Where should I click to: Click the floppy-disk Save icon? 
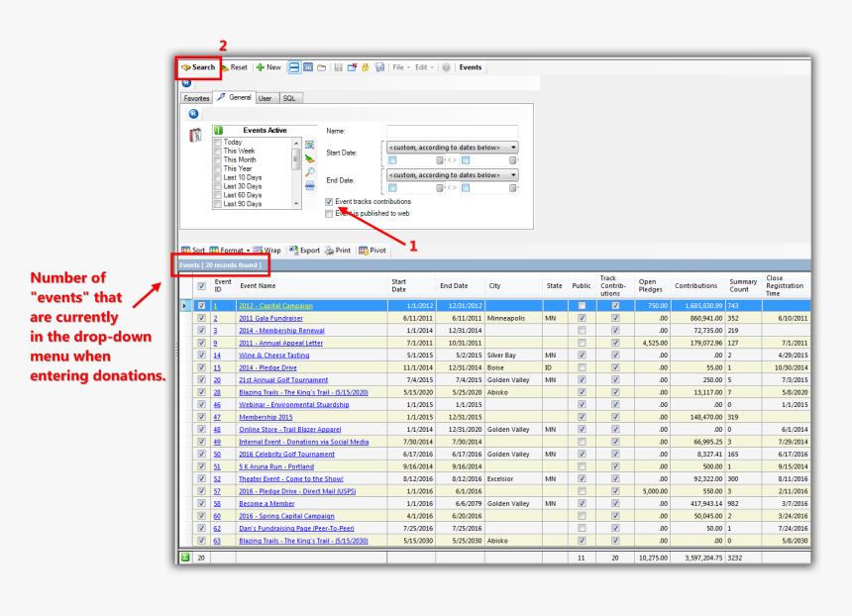339,67
